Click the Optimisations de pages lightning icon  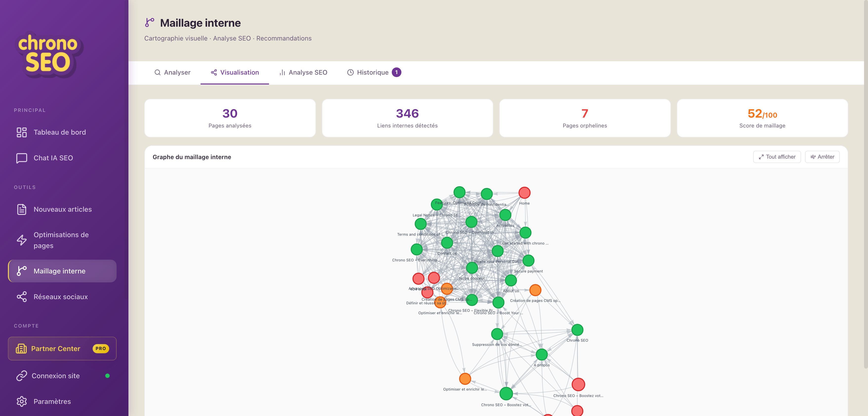pyautogui.click(x=21, y=240)
